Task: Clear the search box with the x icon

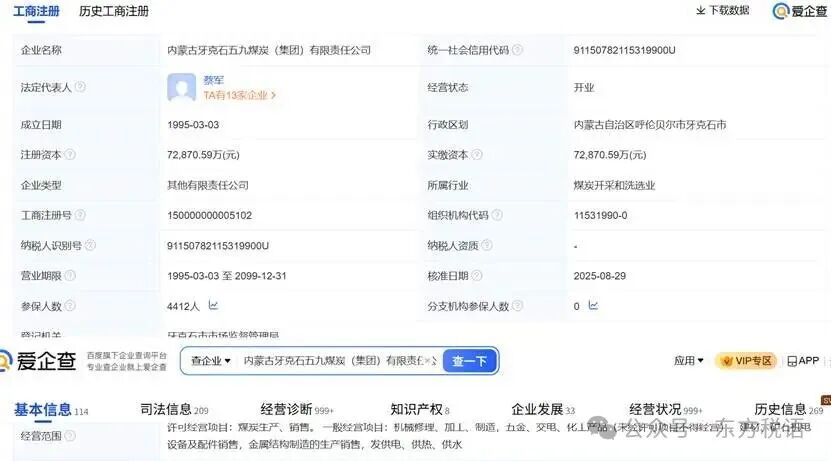Action: [x=428, y=361]
